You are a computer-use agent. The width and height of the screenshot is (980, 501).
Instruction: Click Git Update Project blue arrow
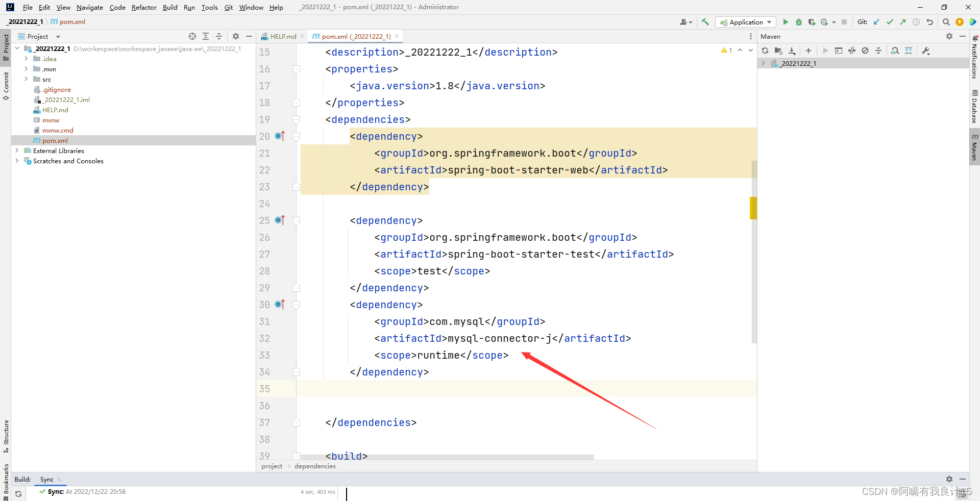tap(876, 22)
